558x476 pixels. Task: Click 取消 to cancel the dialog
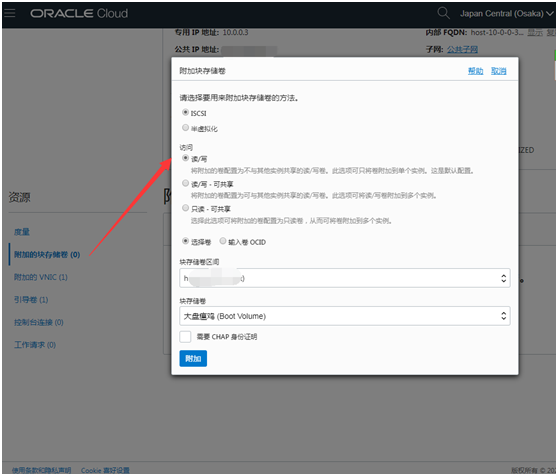click(x=499, y=71)
